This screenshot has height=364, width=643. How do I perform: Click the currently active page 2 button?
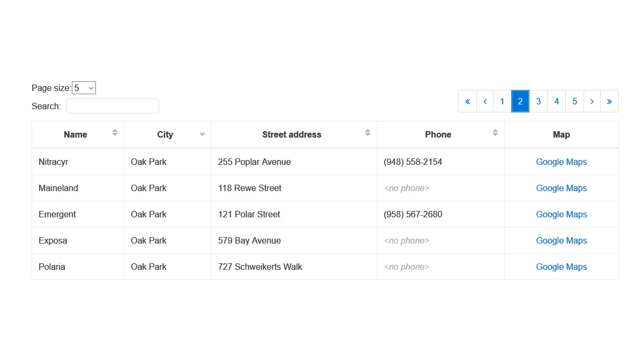(x=520, y=101)
